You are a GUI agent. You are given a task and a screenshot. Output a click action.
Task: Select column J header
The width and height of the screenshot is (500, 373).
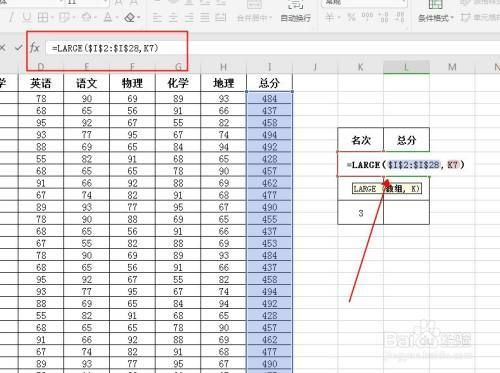click(315, 67)
